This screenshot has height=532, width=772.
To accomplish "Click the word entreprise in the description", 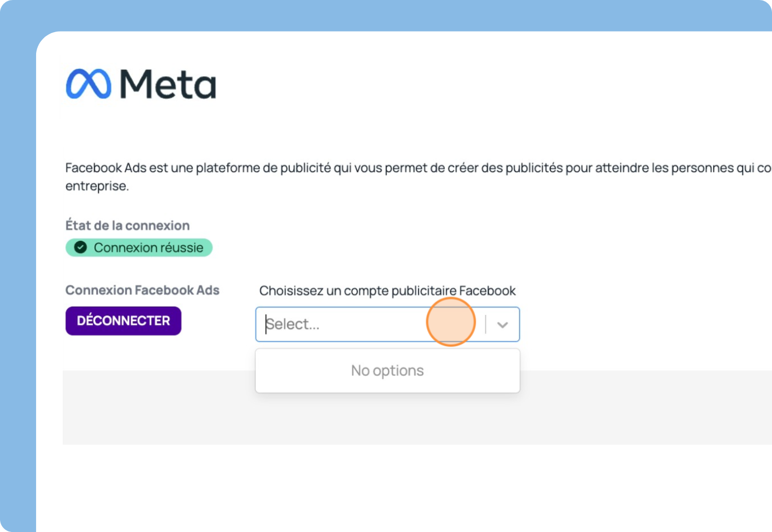I will click(97, 186).
